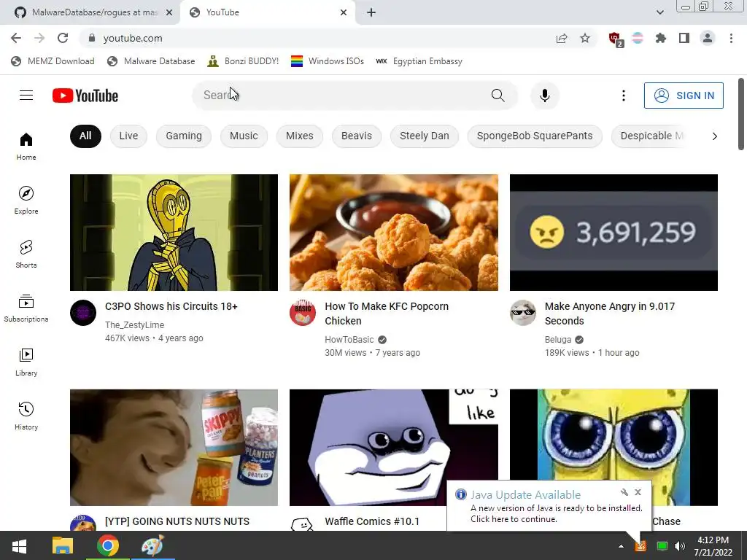Click the search magnifier button

point(498,96)
